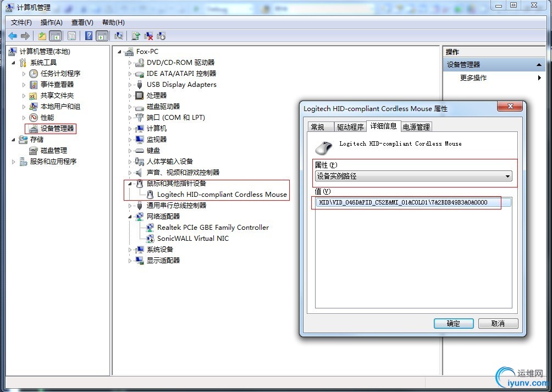Select SonicWALL Virtual NIC adapter
This screenshot has width=552, height=392.
tap(193, 239)
